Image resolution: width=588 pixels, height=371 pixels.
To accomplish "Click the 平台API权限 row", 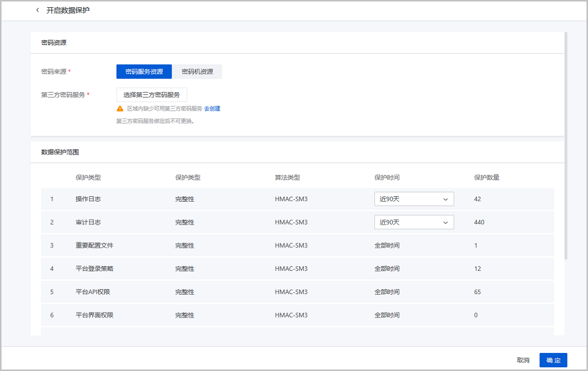I will [94, 292].
